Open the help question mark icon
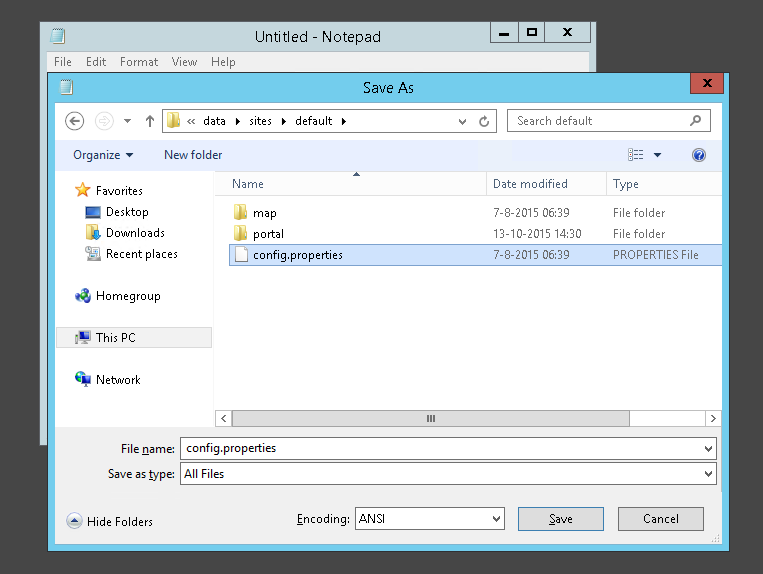 coord(699,155)
